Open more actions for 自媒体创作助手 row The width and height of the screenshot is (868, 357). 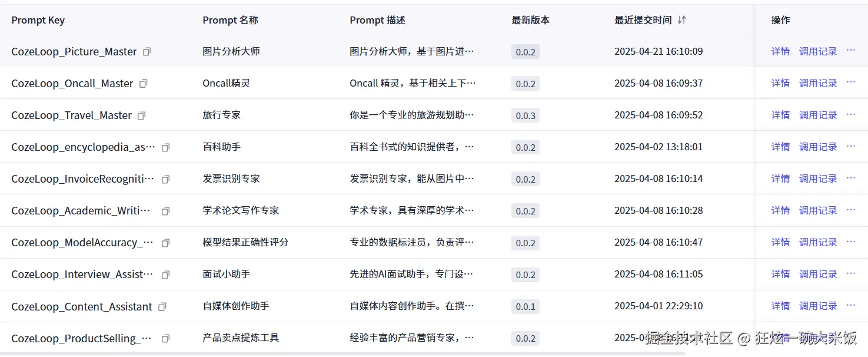click(x=851, y=305)
